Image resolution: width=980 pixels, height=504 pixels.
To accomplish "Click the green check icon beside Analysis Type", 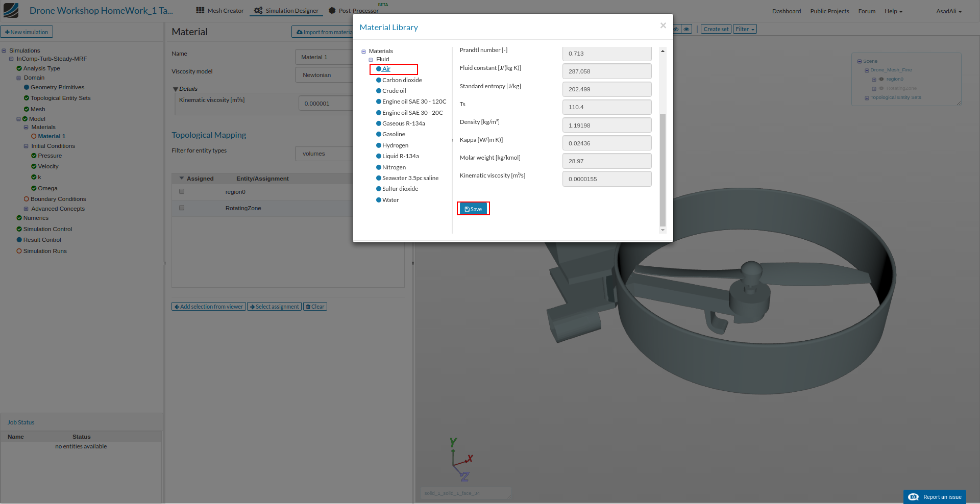I will (19, 68).
